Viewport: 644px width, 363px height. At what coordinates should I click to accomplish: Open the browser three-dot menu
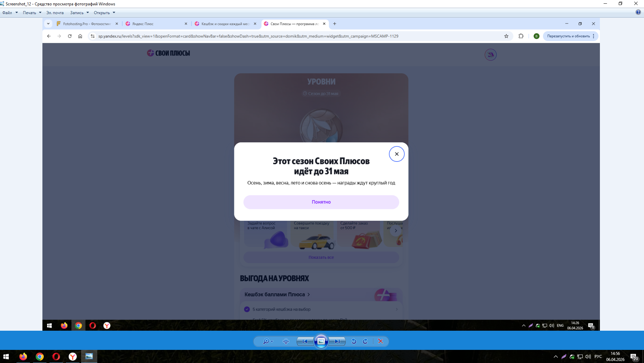[x=594, y=36]
